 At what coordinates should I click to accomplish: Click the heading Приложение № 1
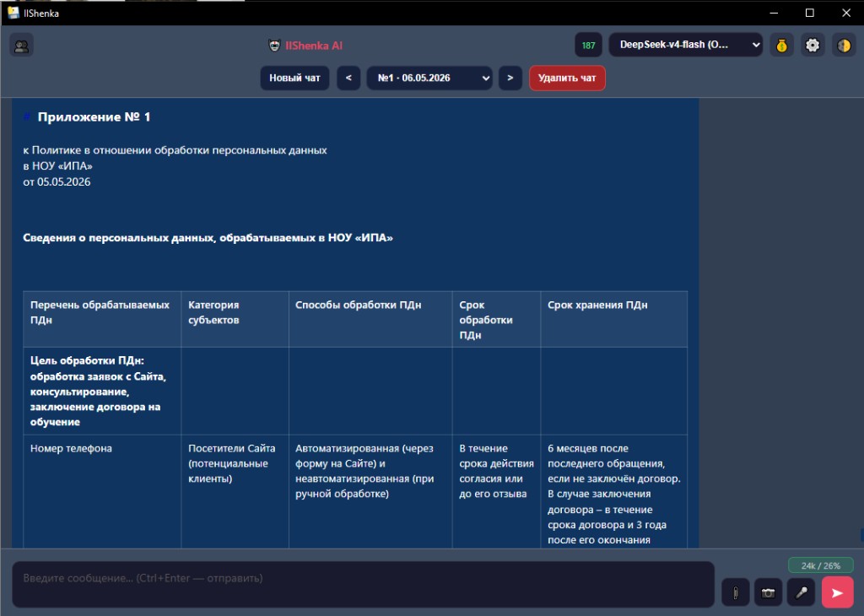click(94, 116)
